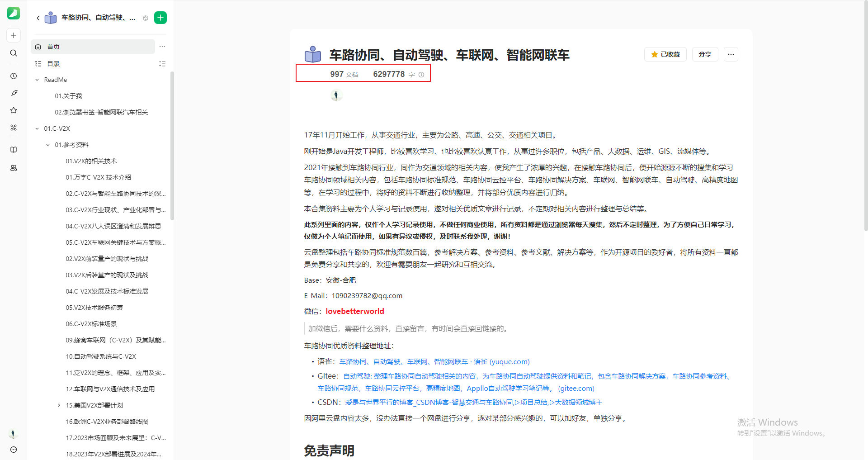The width and height of the screenshot is (868, 460).
Task: Open favorites star icon in left rail
Action: pos(14,110)
